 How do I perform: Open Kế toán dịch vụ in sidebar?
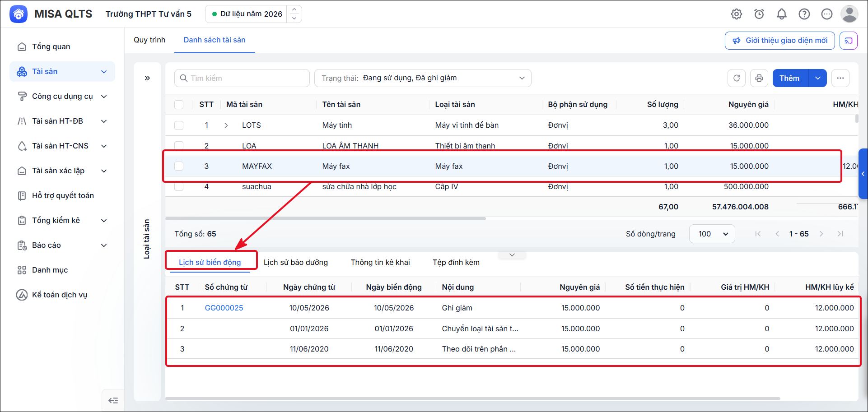62,295
